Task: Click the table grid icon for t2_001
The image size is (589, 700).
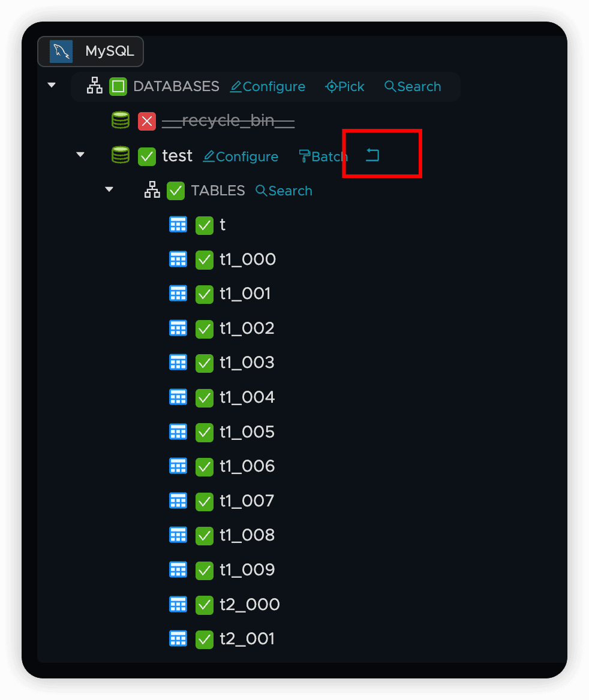Action: tap(178, 639)
